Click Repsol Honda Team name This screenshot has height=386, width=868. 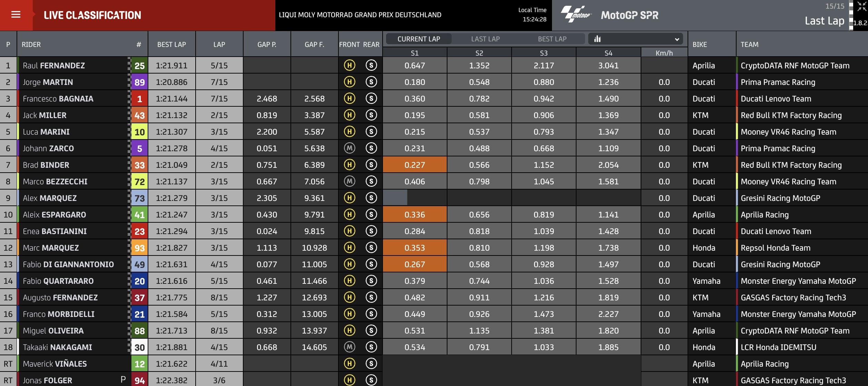point(776,248)
